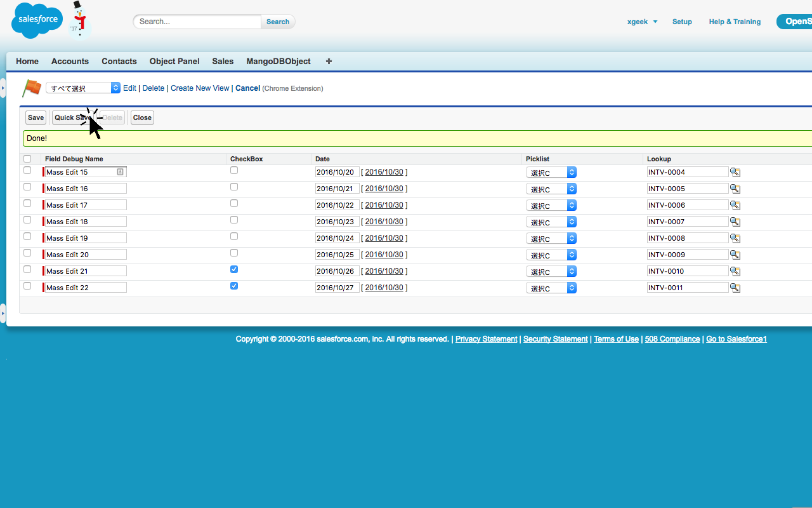
Task: Open the Terms of Use footer link
Action: (x=616, y=339)
